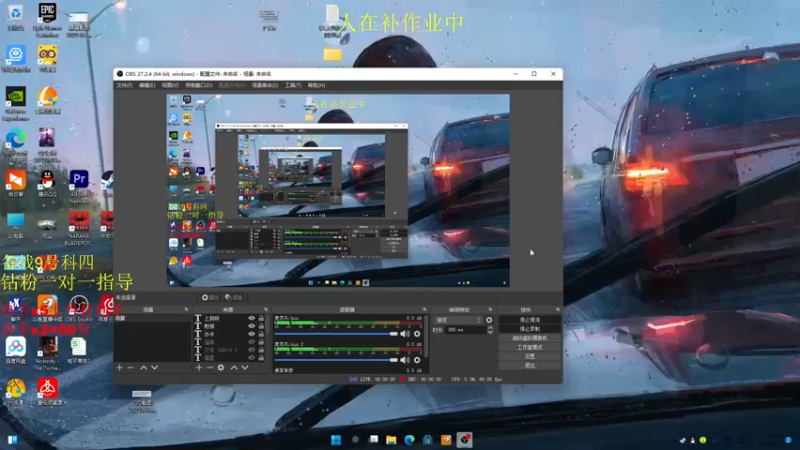
Task: Mute the second mixer audio channel
Action: pyautogui.click(x=405, y=360)
